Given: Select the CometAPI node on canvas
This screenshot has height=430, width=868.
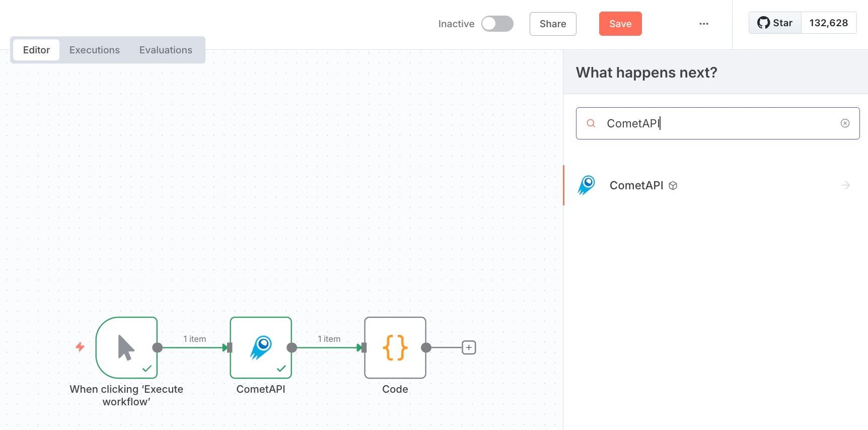Looking at the screenshot, I should [x=261, y=347].
